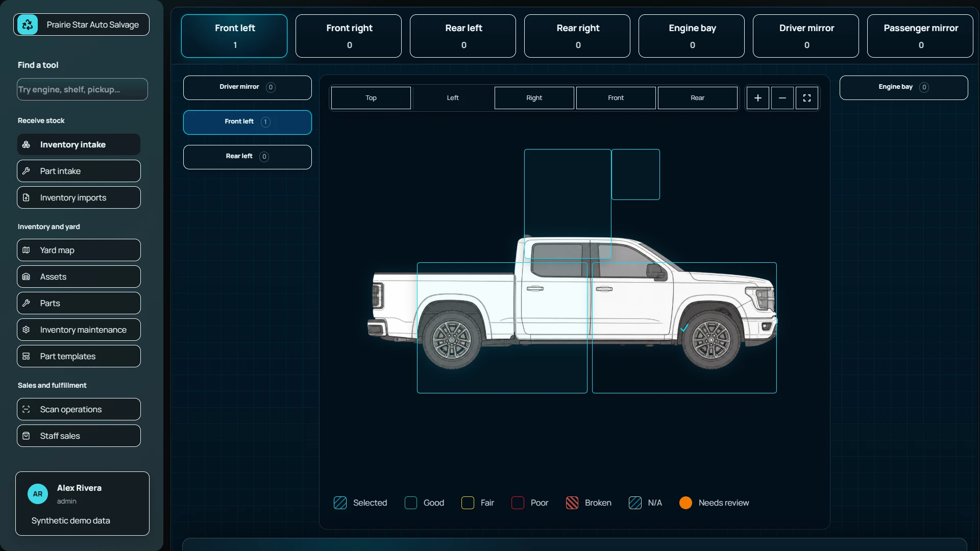Open Inventory maintenance from the sidebar
This screenshot has height=551, width=980.
tap(79, 330)
